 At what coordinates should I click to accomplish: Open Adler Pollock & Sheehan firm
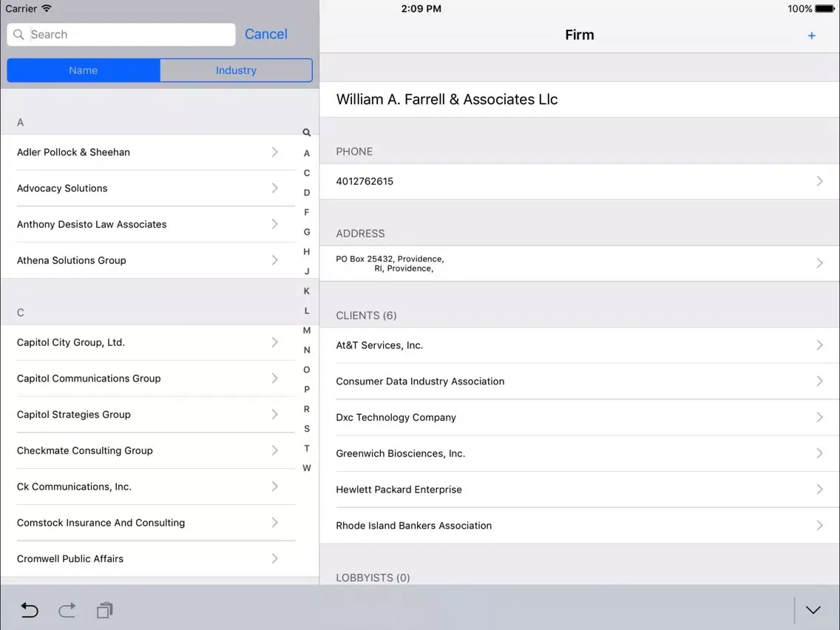pyautogui.click(x=148, y=152)
